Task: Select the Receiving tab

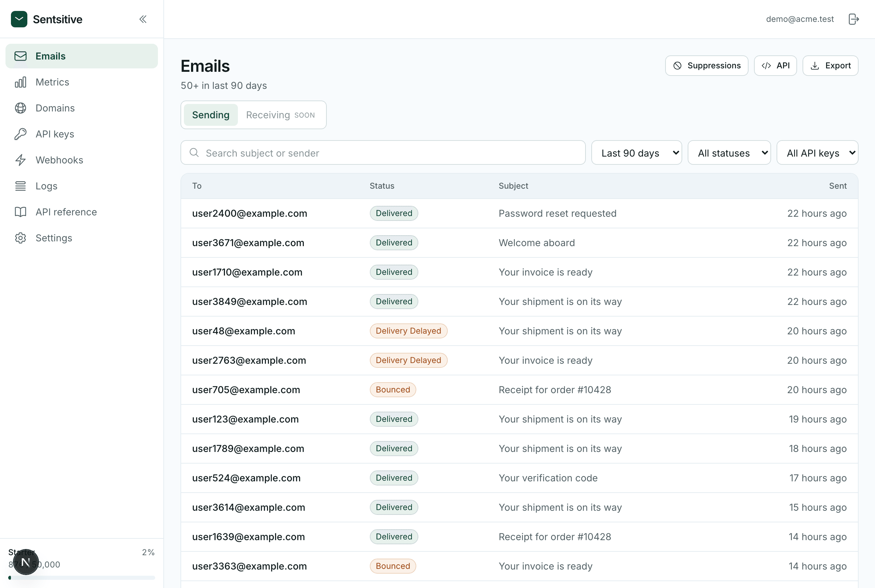Action: coord(280,115)
